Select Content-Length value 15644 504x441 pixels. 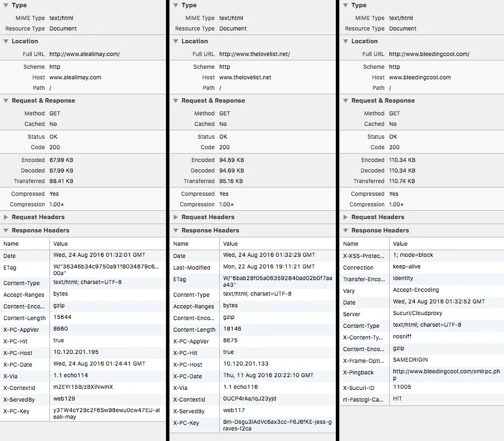tap(62, 317)
